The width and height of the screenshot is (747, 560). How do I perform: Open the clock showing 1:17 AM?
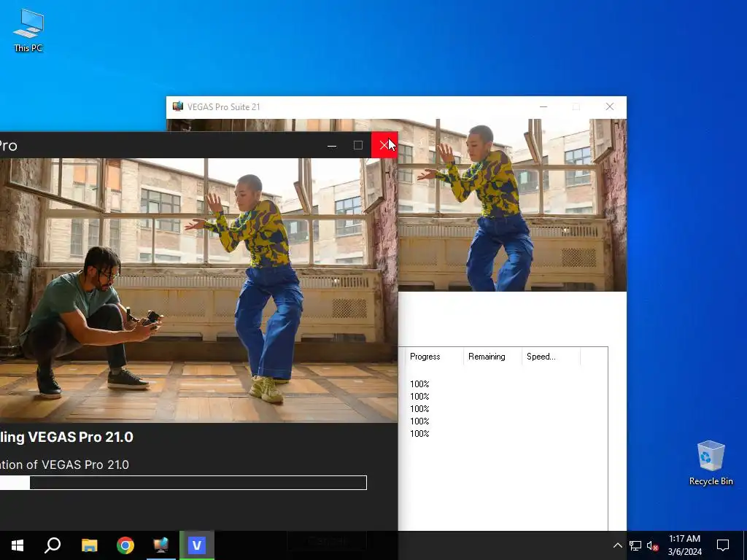684,545
